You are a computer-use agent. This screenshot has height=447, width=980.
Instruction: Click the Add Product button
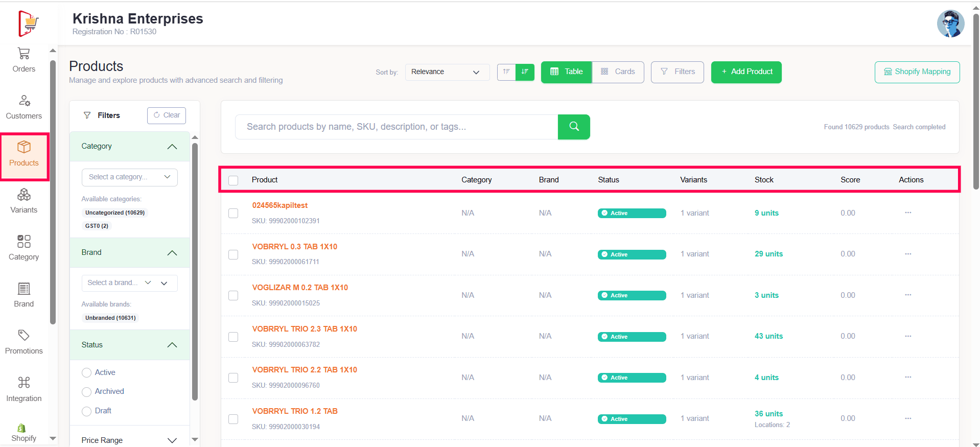[746, 72]
